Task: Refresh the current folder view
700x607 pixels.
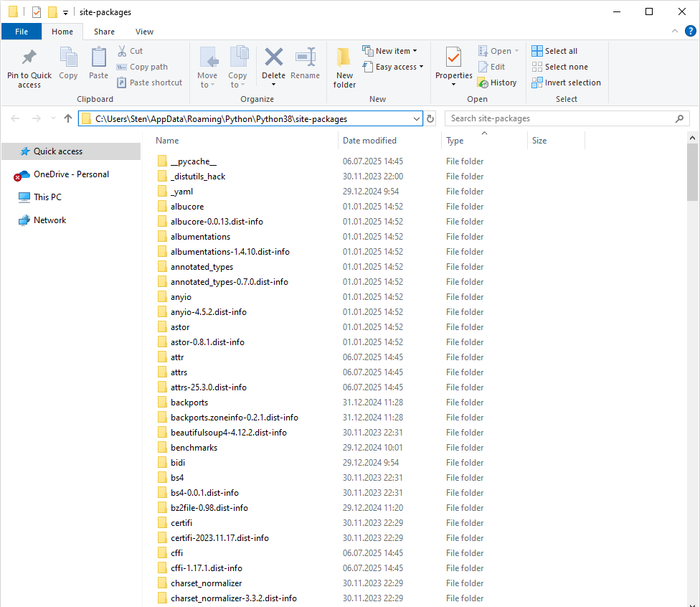Action: [x=430, y=118]
